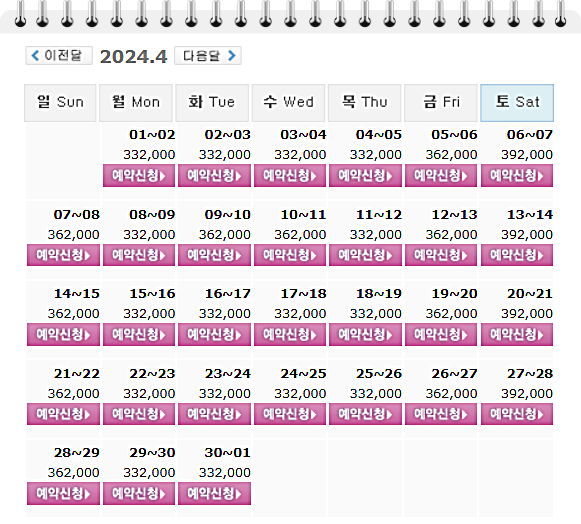Click date label 08~09
Screen dimensions: 581x524
(x=152, y=215)
